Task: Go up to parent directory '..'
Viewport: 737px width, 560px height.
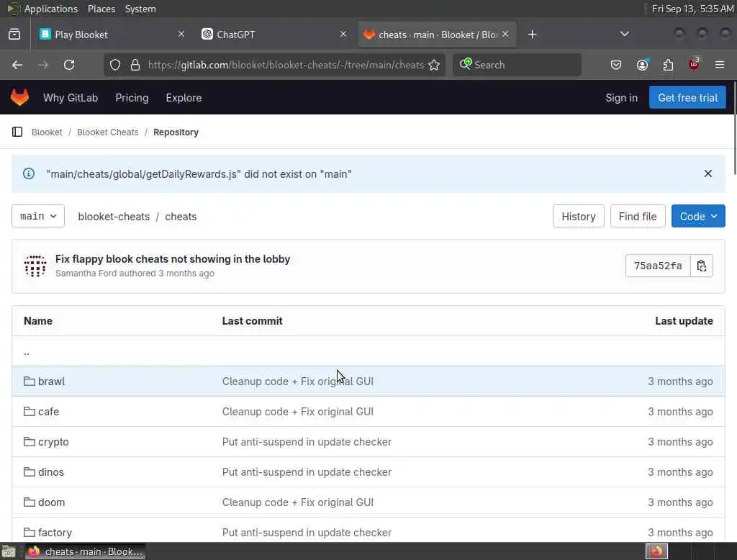Action: (x=27, y=351)
